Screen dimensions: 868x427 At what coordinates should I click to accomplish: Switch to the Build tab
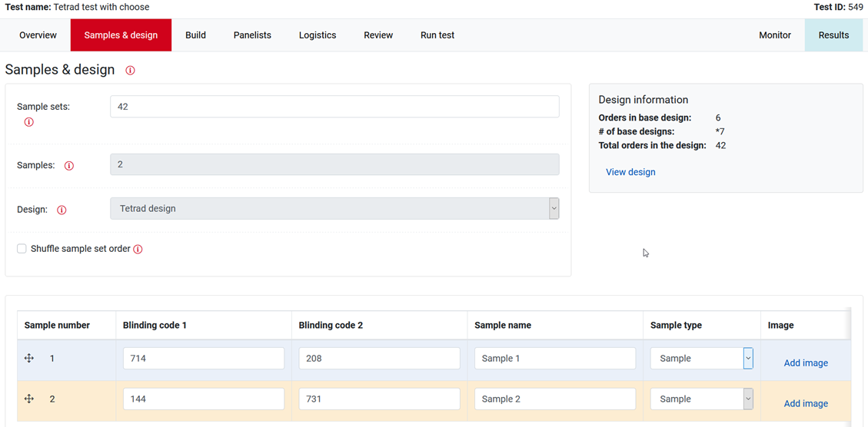(195, 35)
